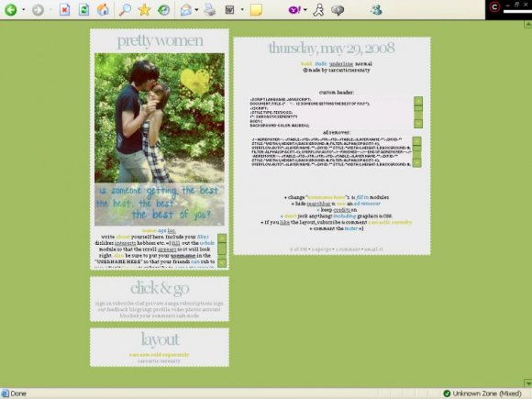
Task: Open the Yahoo toolbar dropdown arrow
Action: (305, 10)
